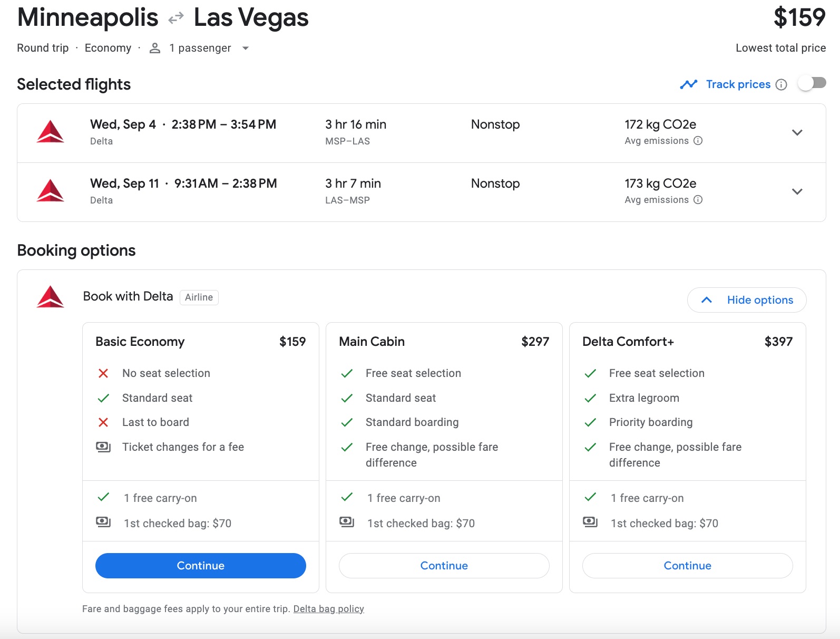
Task: Continue with Main Cabin fare
Action: click(x=444, y=566)
